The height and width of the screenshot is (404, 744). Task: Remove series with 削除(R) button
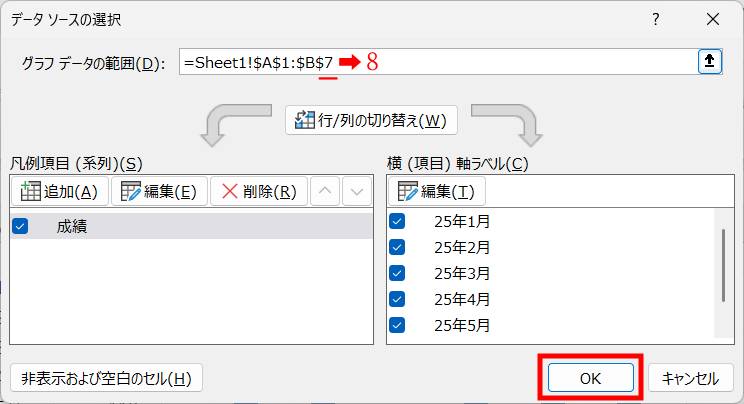pos(259,191)
